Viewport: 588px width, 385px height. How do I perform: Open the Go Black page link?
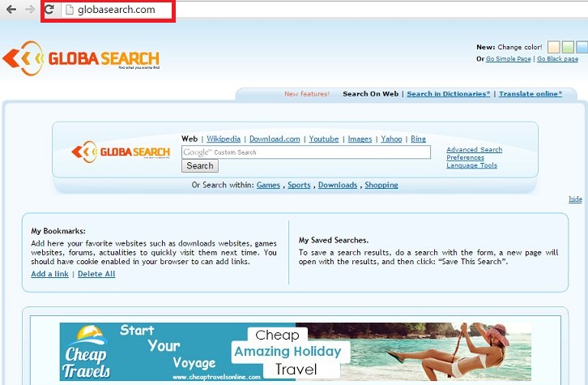(x=557, y=59)
